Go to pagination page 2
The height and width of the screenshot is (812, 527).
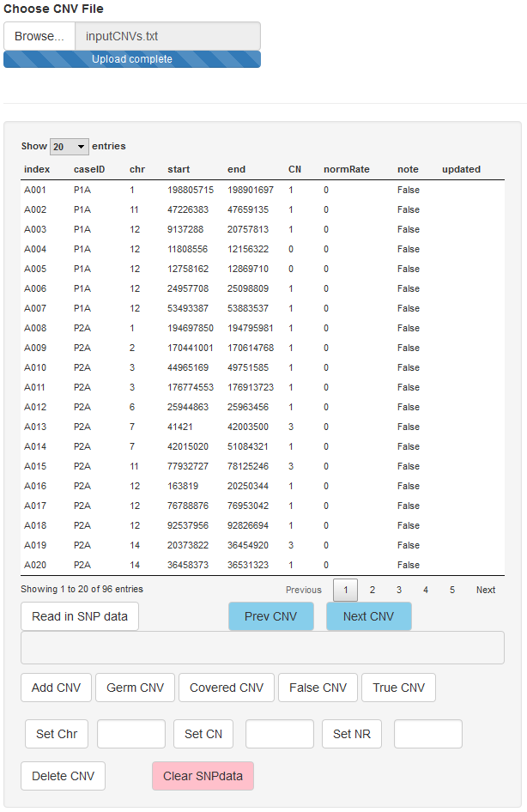(373, 590)
